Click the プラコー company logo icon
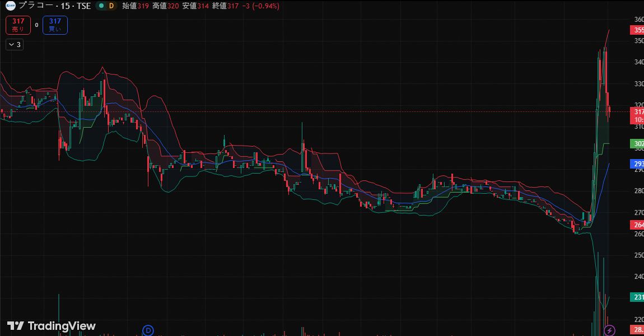 coord(10,6)
